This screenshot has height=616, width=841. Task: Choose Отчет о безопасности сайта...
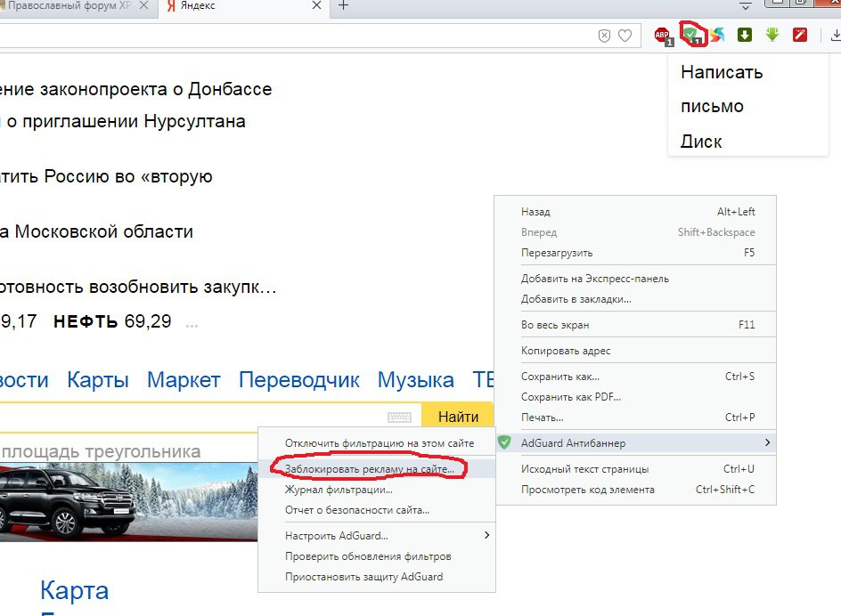[377, 510]
